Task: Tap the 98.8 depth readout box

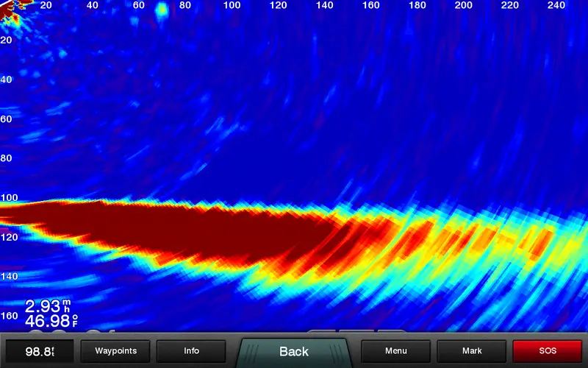Action: click(x=39, y=351)
